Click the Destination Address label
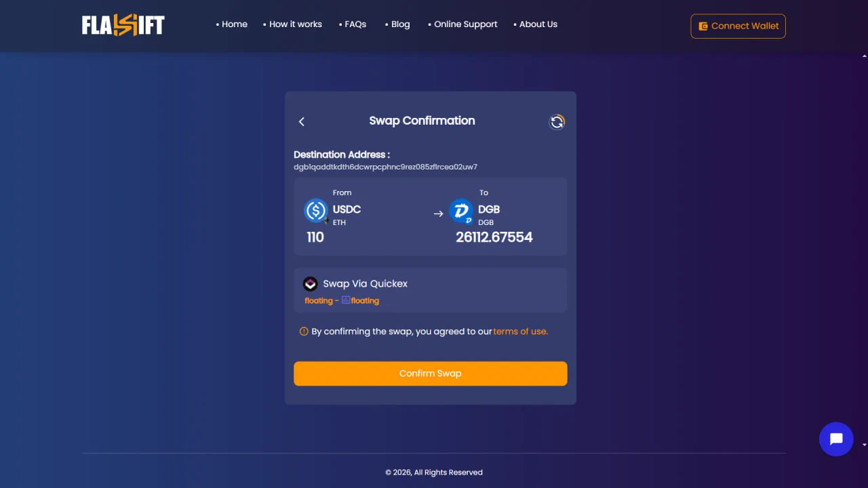 tap(342, 155)
